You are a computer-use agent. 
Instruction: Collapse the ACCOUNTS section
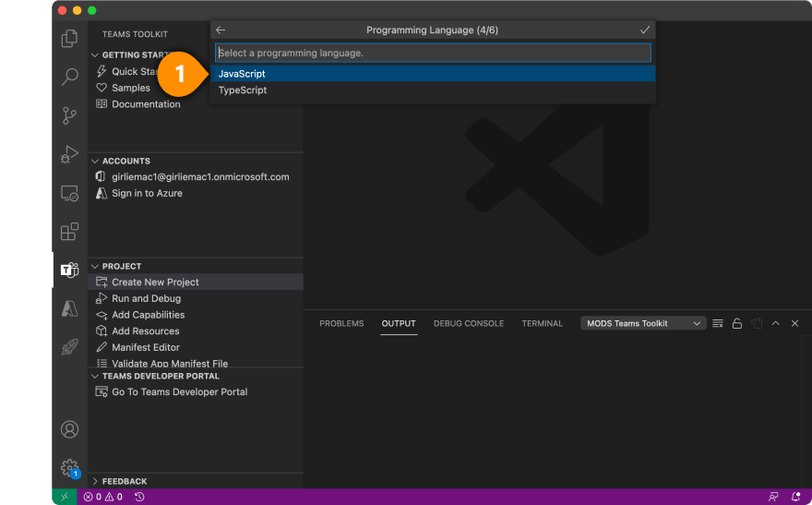95,161
